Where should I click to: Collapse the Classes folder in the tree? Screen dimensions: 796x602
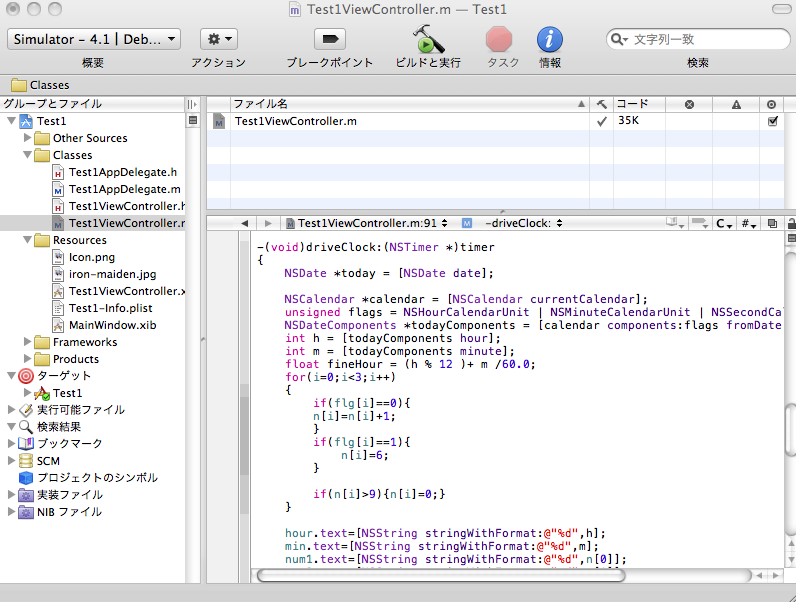[x=27, y=155]
